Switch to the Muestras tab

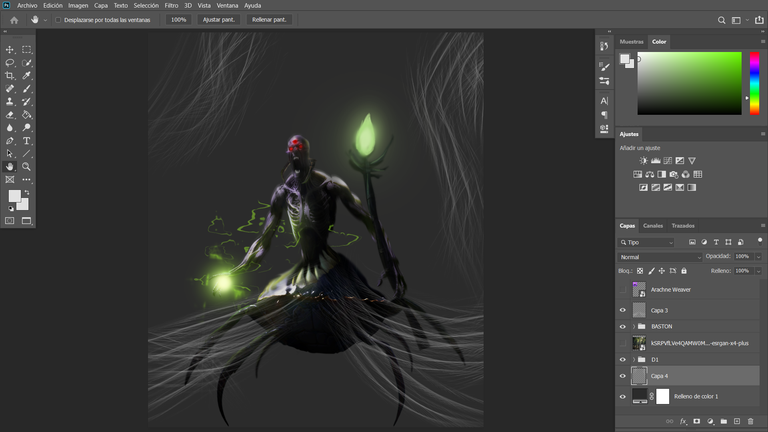631,42
